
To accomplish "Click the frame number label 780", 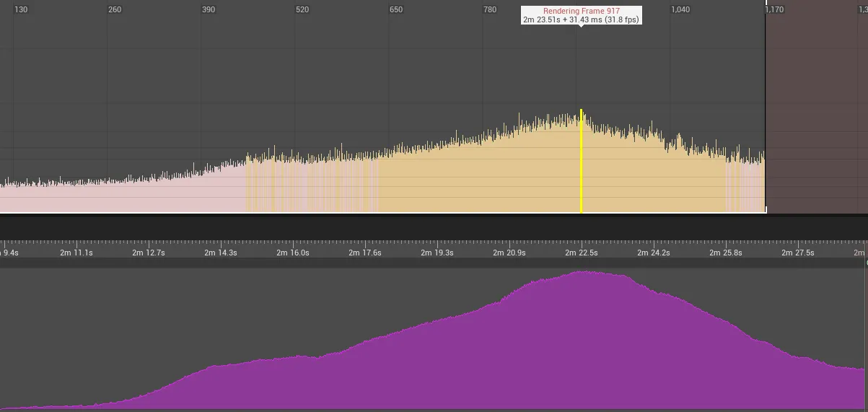I will point(490,9).
